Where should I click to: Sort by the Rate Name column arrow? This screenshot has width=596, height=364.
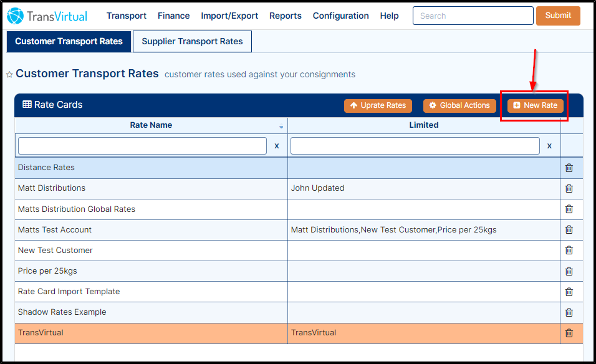pyautogui.click(x=281, y=127)
